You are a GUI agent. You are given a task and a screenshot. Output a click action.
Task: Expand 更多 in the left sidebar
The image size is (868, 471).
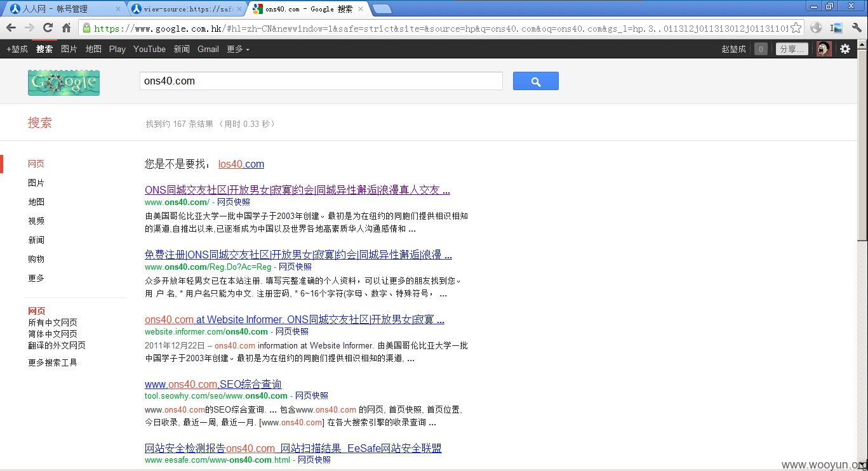pyautogui.click(x=36, y=278)
